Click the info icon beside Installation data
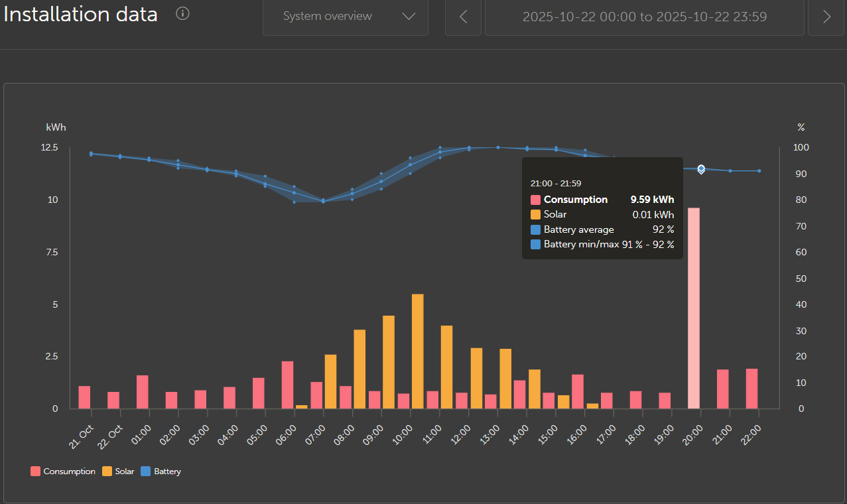This screenshot has height=504, width=847. click(183, 14)
